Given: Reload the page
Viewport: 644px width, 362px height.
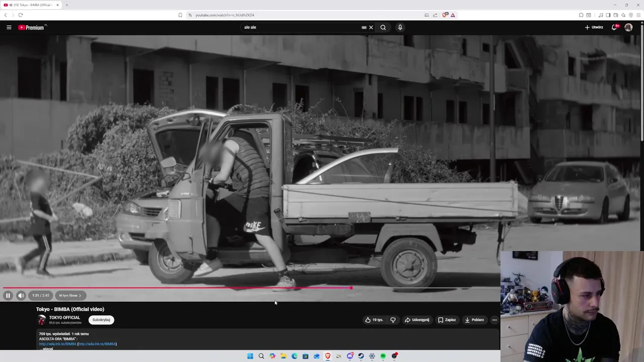Looking at the screenshot, I should pos(21,15).
